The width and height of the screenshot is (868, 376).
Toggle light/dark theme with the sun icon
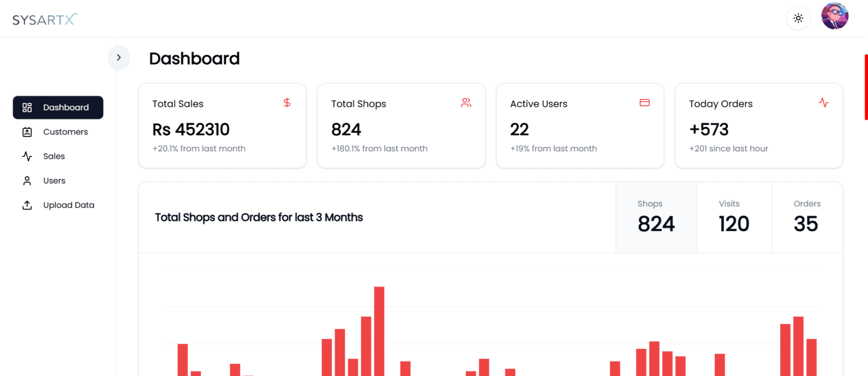coord(798,18)
